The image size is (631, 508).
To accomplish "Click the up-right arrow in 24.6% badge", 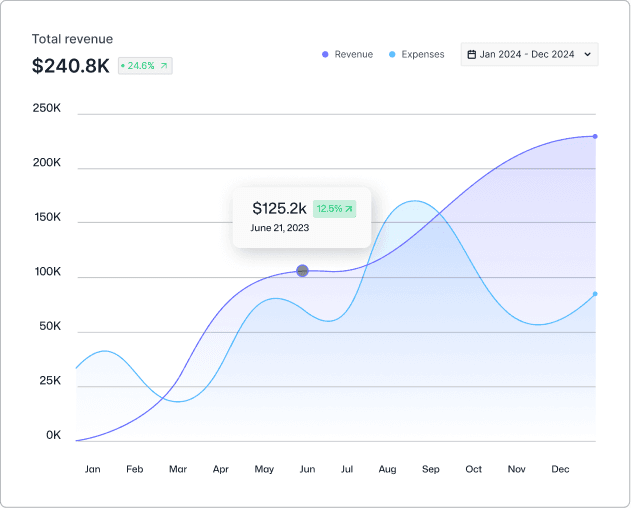I will coord(164,66).
